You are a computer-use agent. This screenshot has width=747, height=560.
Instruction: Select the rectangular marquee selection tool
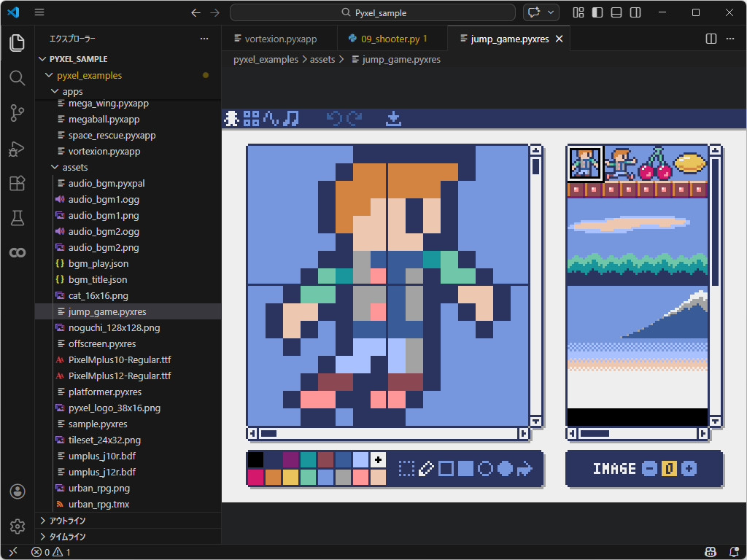[406, 470]
